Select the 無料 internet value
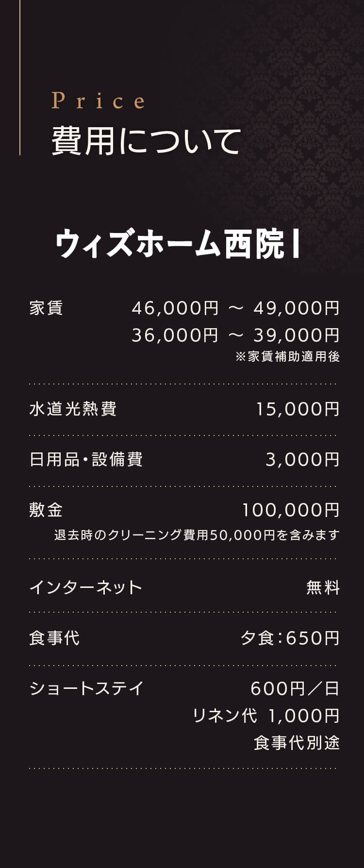This screenshot has width=364, height=868. coord(323,588)
